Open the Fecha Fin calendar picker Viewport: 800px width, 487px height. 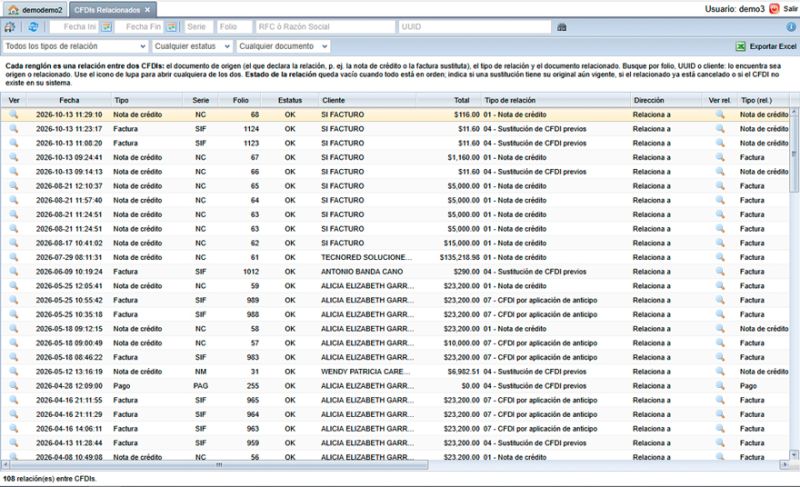172,27
